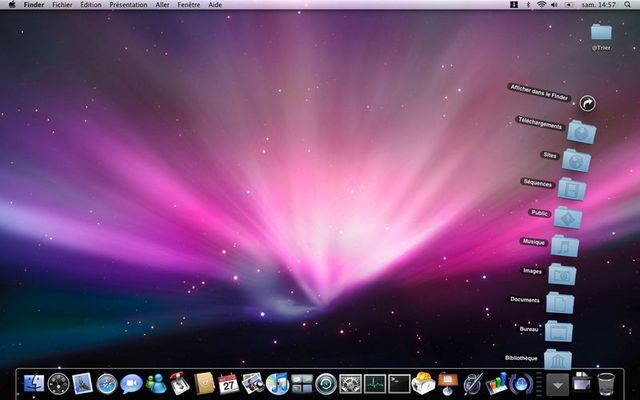Open Numbers chart icon in the Dock
640x400 pixels.
click(496, 384)
